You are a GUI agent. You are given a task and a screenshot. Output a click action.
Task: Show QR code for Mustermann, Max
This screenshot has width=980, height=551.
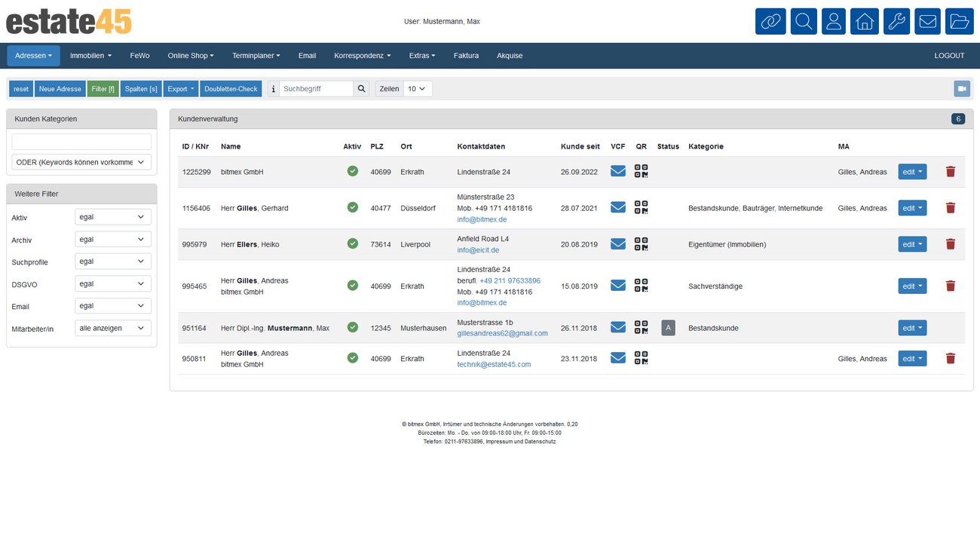(x=641, y=327)
